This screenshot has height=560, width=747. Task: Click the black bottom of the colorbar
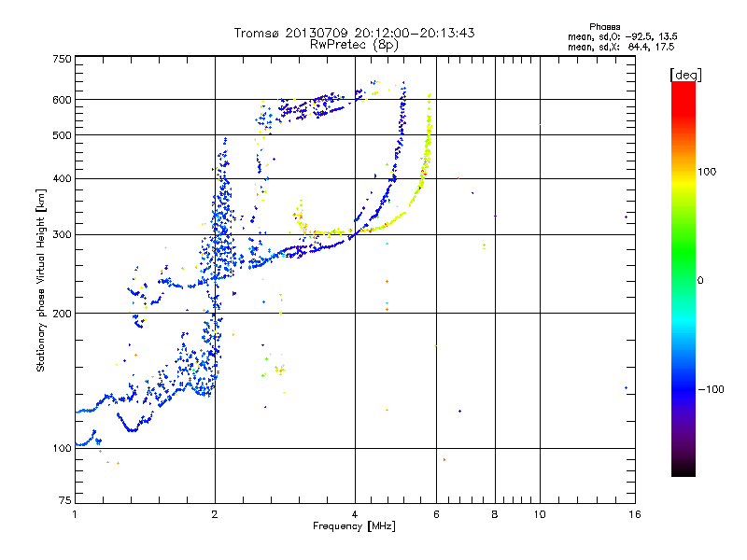coord(684,469)
